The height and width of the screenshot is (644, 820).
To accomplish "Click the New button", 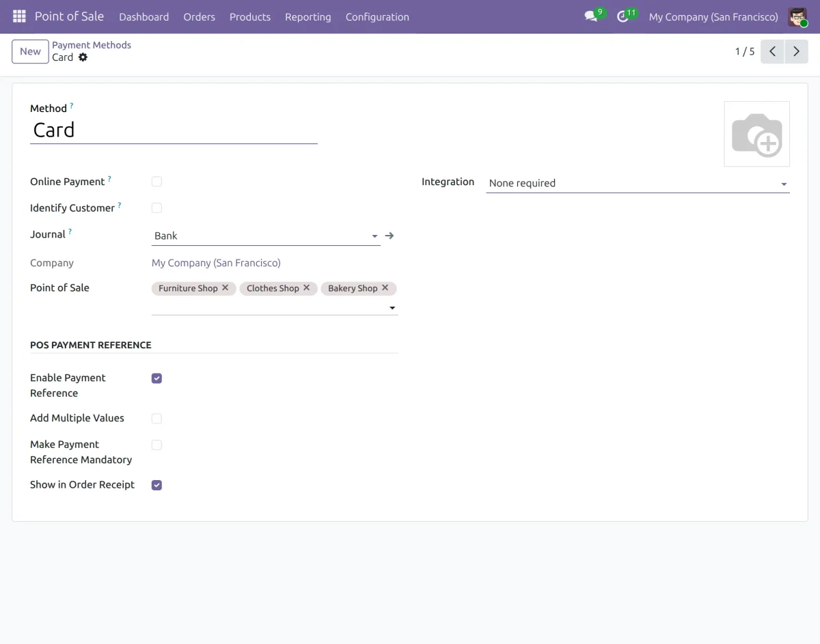I will (x=30, y=51).
